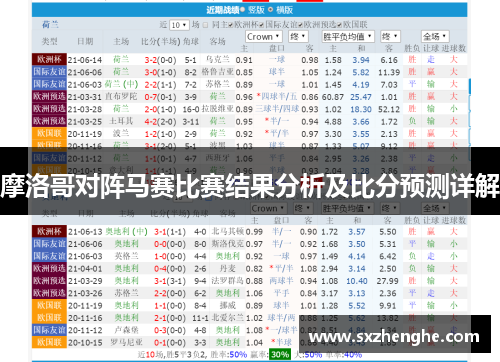
Task: Open the 卢森堡 team link
Action: click(126, 330)
